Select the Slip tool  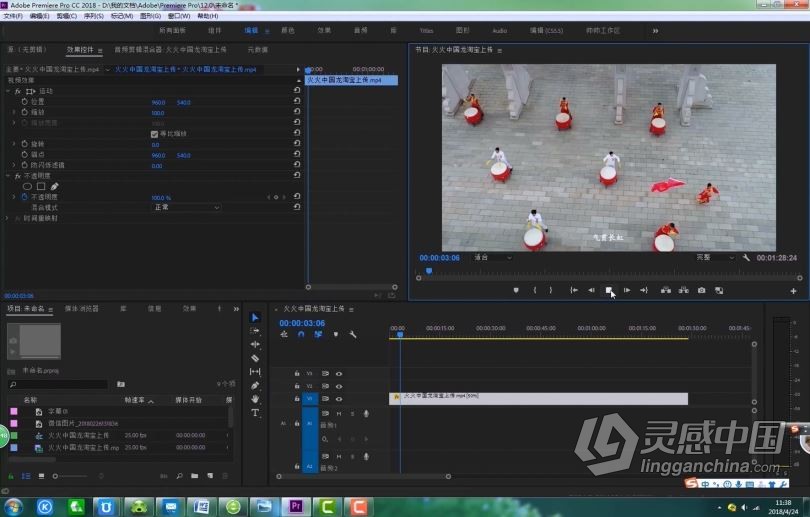click(255, 372)
